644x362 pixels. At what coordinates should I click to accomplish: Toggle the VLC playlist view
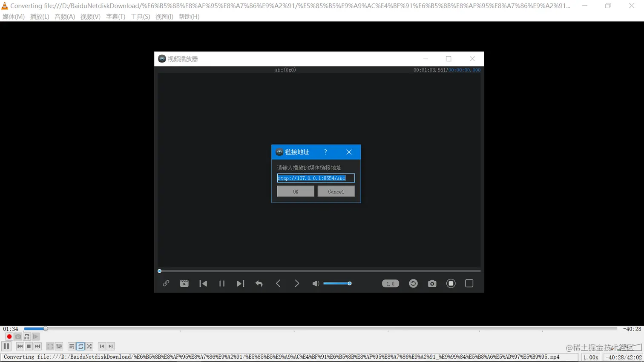click(x=72, y=346)
